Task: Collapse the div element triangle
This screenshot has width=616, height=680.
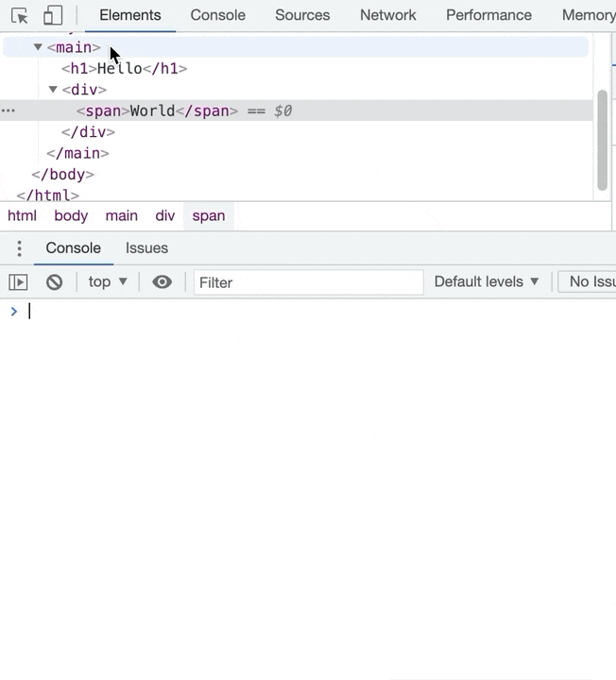Action: point(53,90)
